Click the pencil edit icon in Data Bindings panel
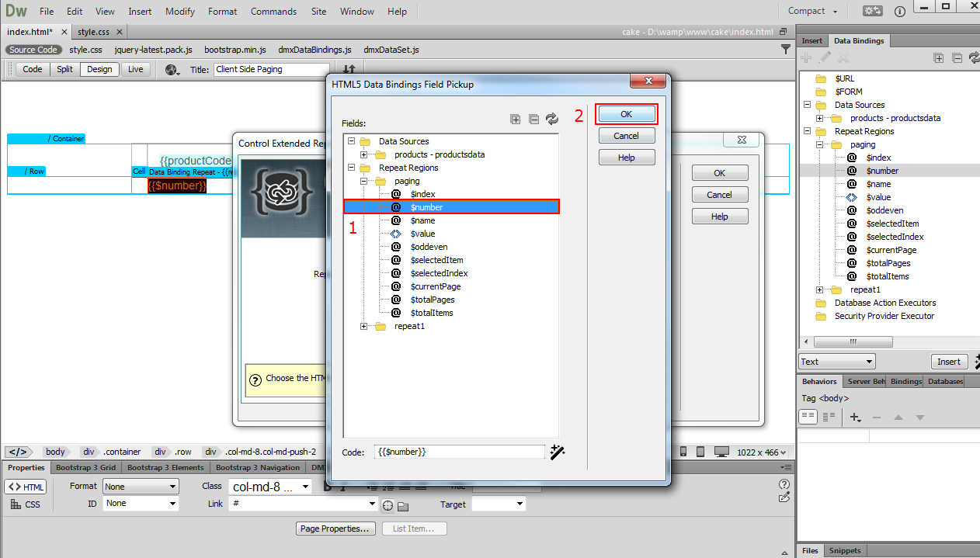The height and width of the screenshot is (558, 980). click(825, 58)
